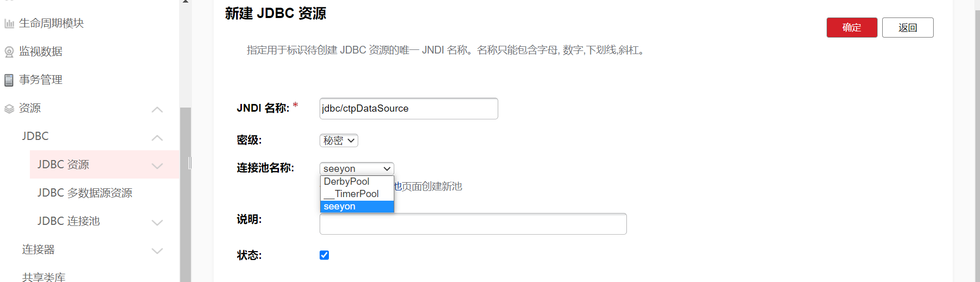
Task: Expand the JDBC 连接池 chevron
Action: [x=157, y=222]
